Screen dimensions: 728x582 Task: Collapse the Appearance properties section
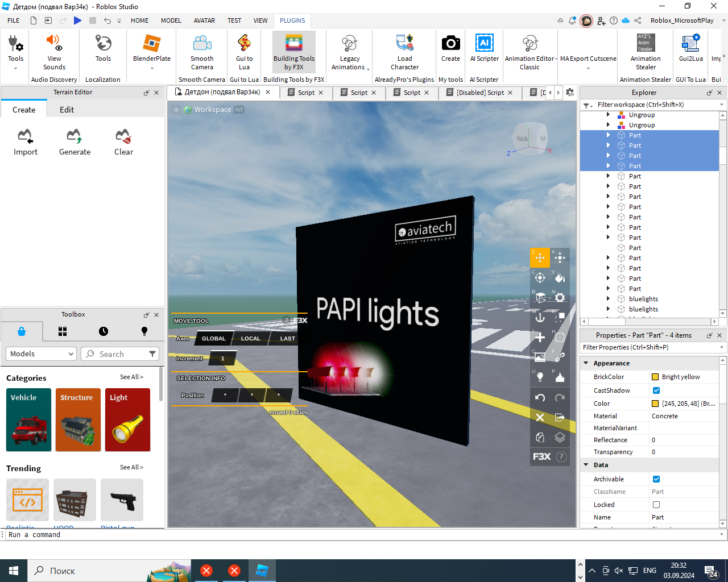[586, 363]
